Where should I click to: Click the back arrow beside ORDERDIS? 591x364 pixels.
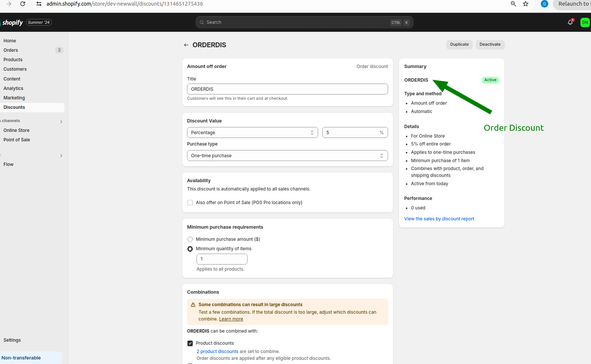click(186, 45)
